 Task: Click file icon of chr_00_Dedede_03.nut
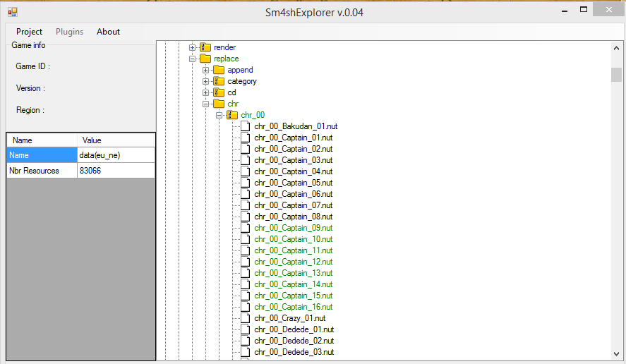pyautogui.click(x=246, y=352)
